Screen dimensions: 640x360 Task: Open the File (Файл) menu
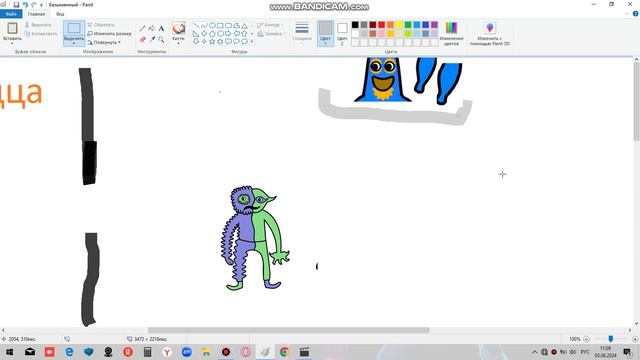[11, 14]
